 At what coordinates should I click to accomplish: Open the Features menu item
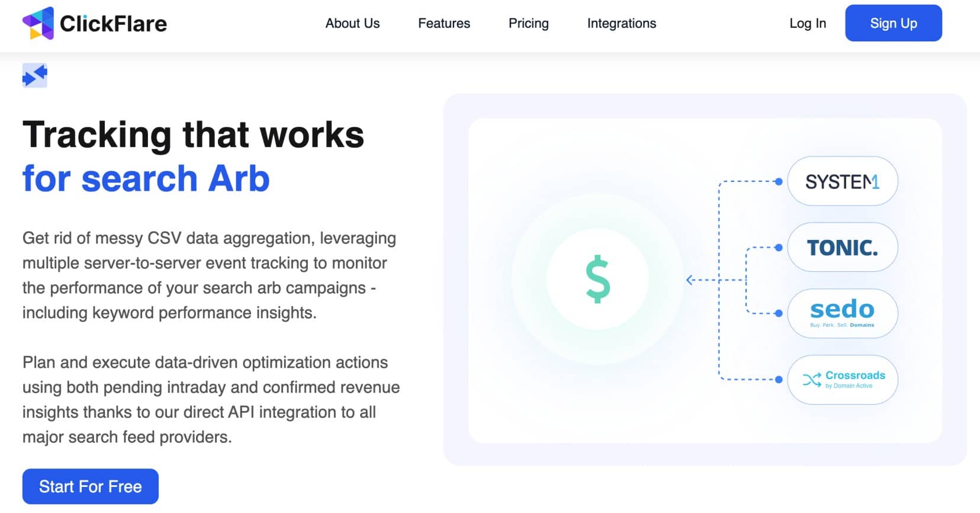(x=444, y=23)
